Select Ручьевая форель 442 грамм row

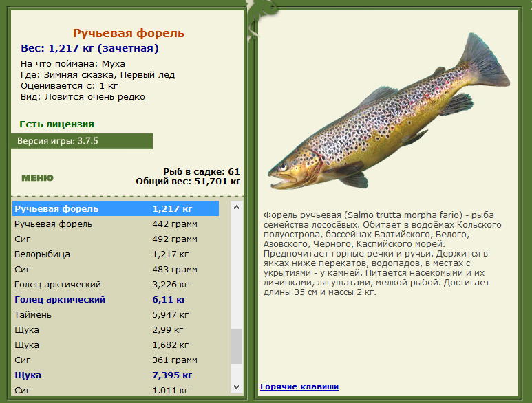[x=116, y=224]
